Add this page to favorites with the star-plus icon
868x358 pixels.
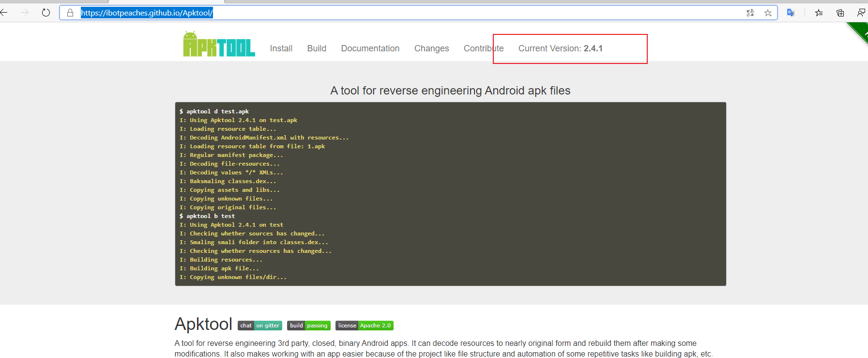pyautogui.click(x=768, y=13)
